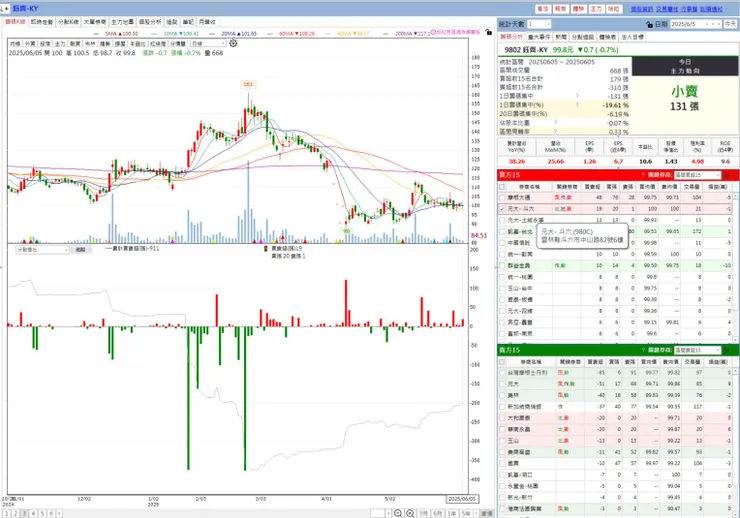This screenshot has width=740, height=518.
Task: Open help icon for 1日籌碼集中(%) row
Action: [x=577, y=105]
